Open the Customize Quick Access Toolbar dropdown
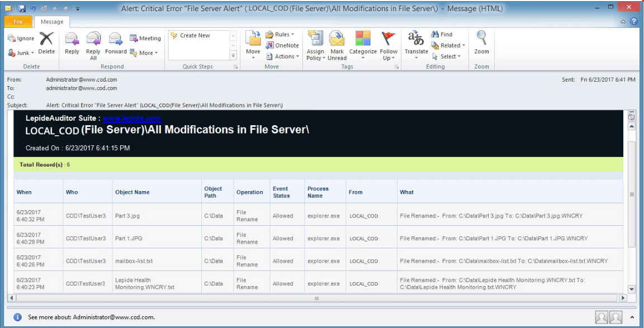Screen dimensions: 644x328 pos(78,8)
